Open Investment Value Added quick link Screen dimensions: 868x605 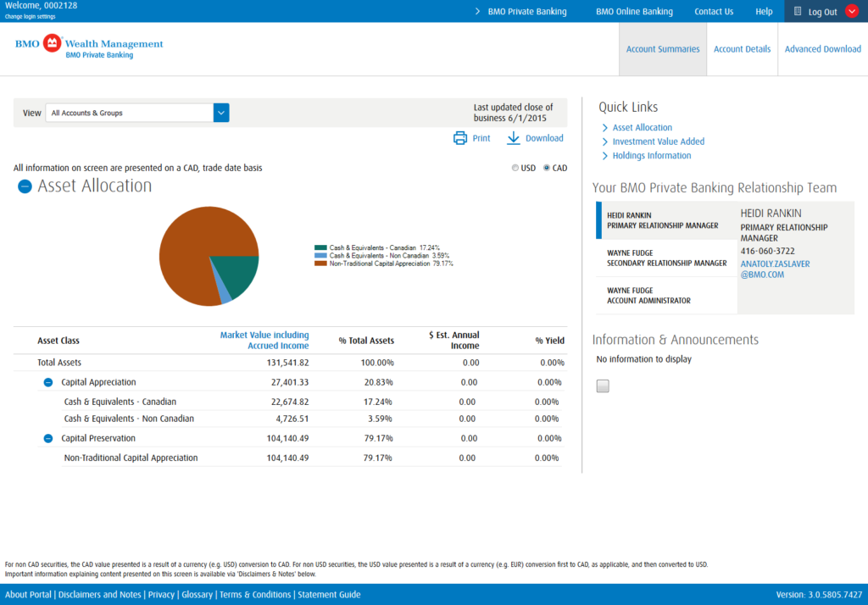658,142
